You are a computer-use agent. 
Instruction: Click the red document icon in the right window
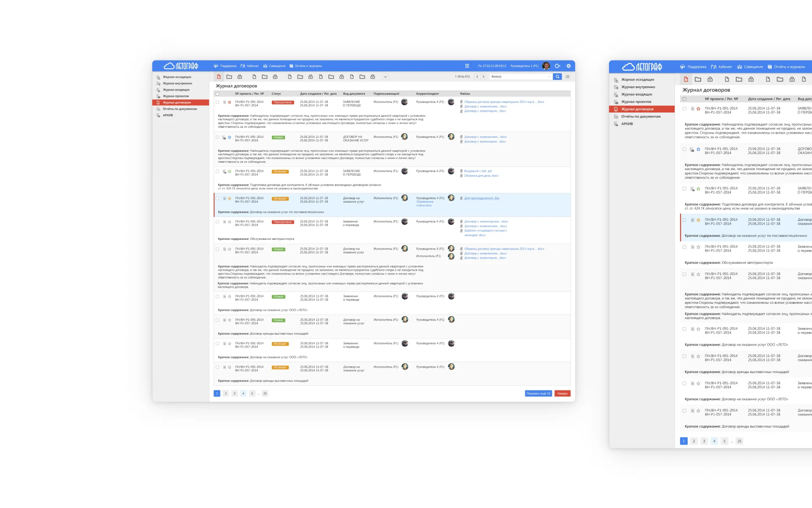(x=686, y=79)
